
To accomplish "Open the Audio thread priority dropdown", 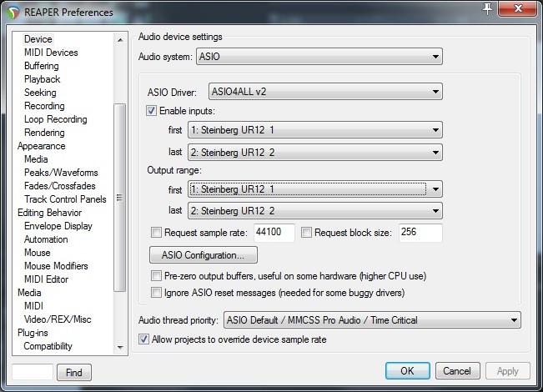I will click(372, 320).
